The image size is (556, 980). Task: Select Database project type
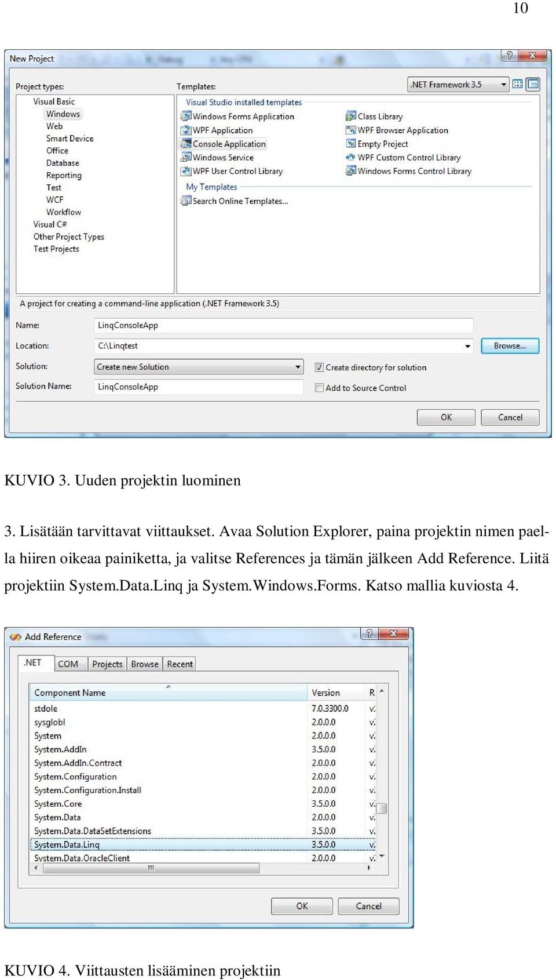(x=63, y=163)
